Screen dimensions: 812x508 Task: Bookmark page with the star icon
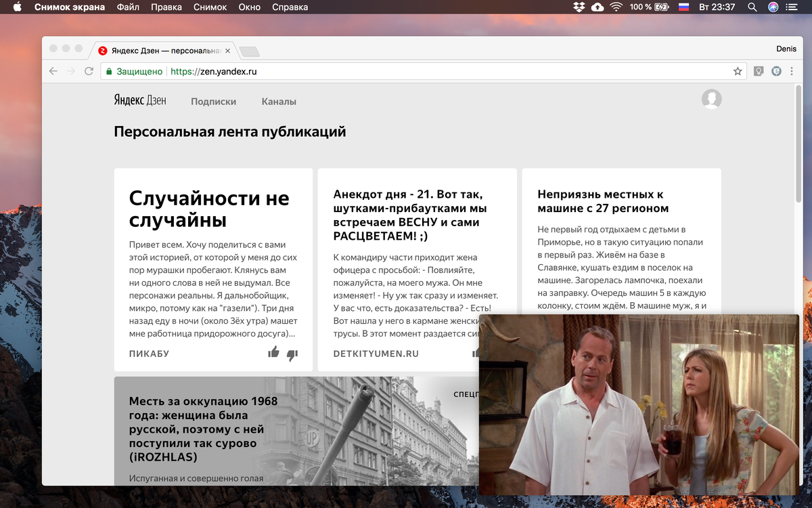pos(738,71)
